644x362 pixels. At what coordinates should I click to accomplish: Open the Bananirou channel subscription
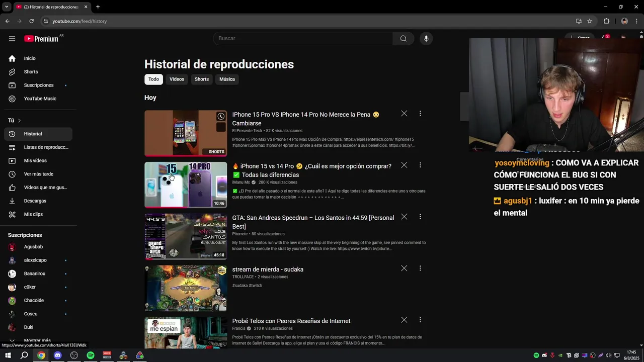[x=38, y=274]
